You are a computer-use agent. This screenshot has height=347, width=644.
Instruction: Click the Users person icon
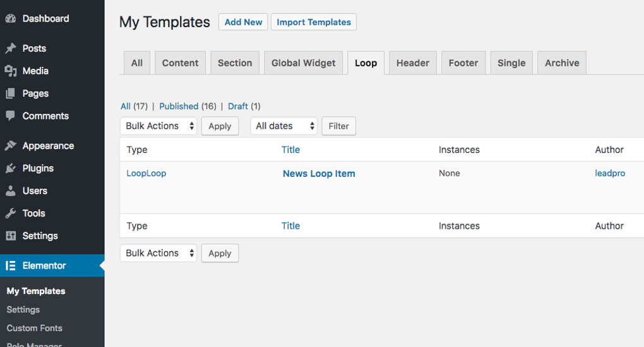tap(10, 191)
